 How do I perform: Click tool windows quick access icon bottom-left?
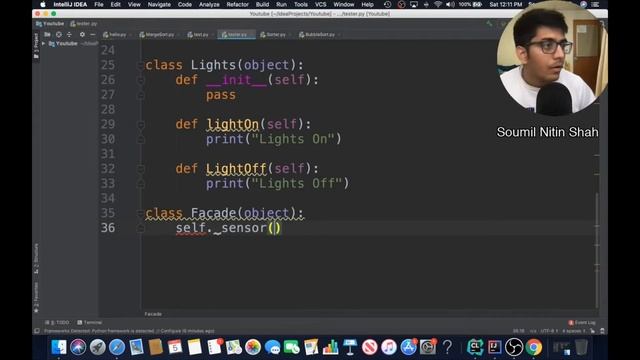(x=37, y=331)
